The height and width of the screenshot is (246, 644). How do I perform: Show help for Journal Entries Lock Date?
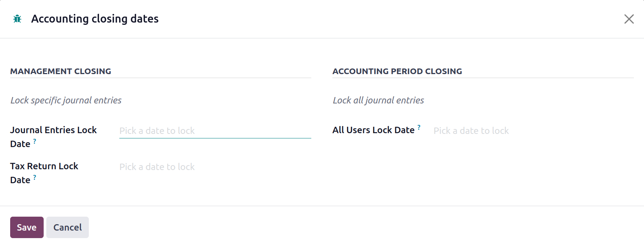35,141
